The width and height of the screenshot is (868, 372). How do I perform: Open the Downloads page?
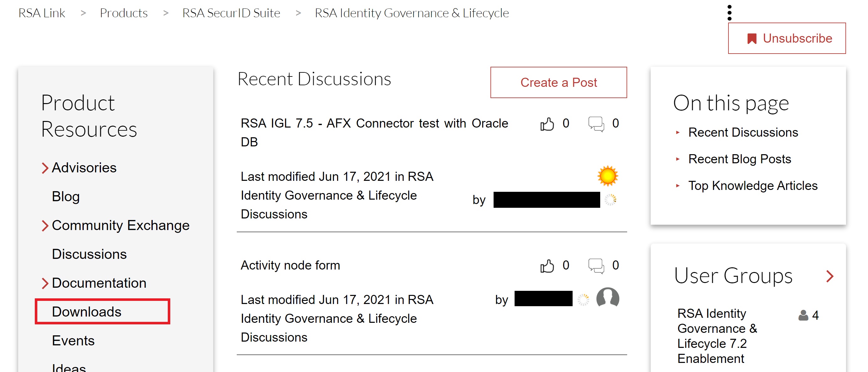(87, 312)
